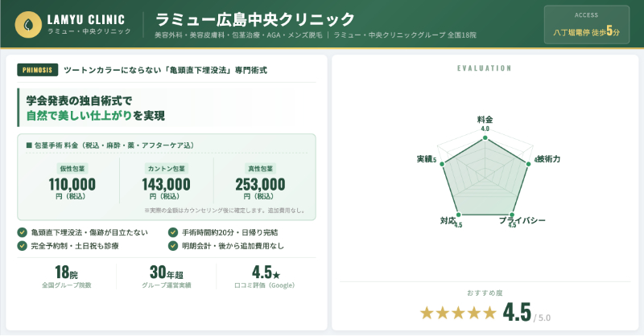Click checkmark icon beside 亀頭直下埋没法 feature
Screen dimensions: 644x336
click(x=22, y=233)
